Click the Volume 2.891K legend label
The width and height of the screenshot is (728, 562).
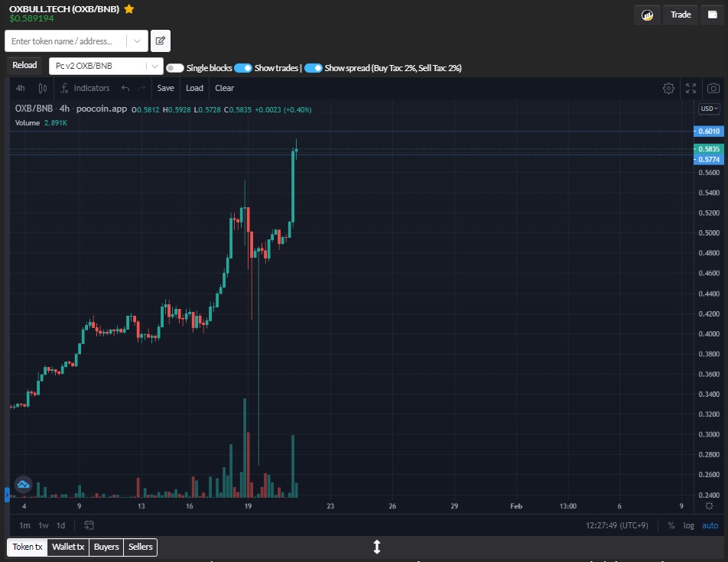[41, 123]
